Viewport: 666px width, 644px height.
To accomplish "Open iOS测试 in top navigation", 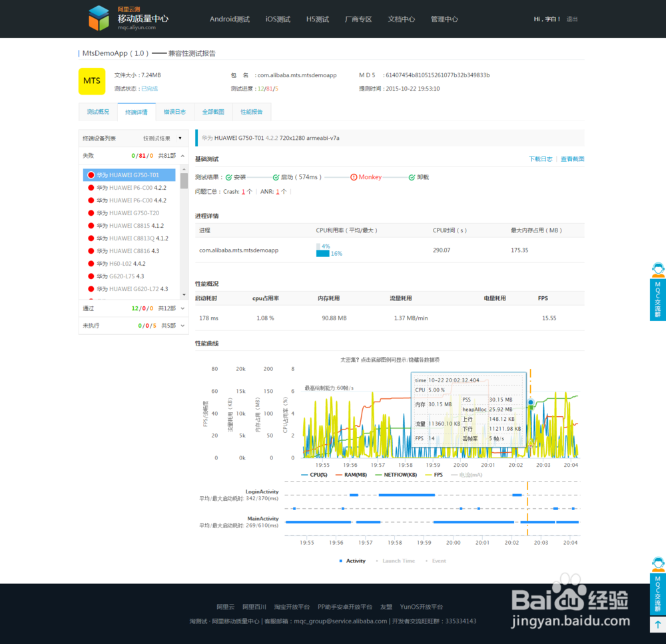I will [278, 19].
